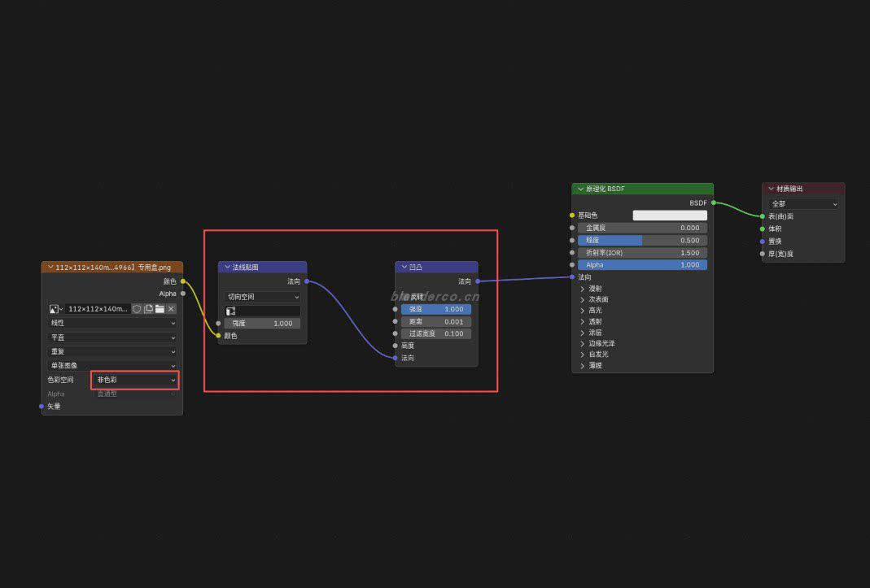Click the 基础色 white color swatch
The width and height of the screenshot is (870, 588).
pyautogui.click(x=670, y=216)
